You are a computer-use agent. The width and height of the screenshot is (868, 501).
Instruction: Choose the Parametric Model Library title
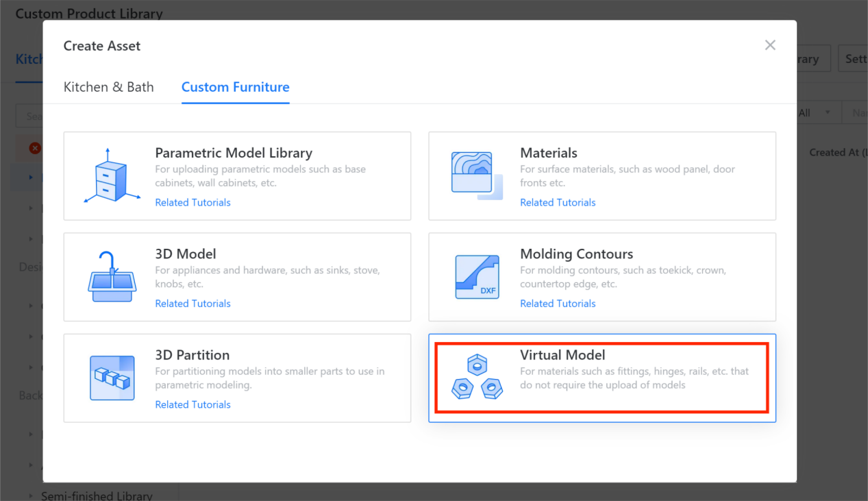tap(233, 153)
